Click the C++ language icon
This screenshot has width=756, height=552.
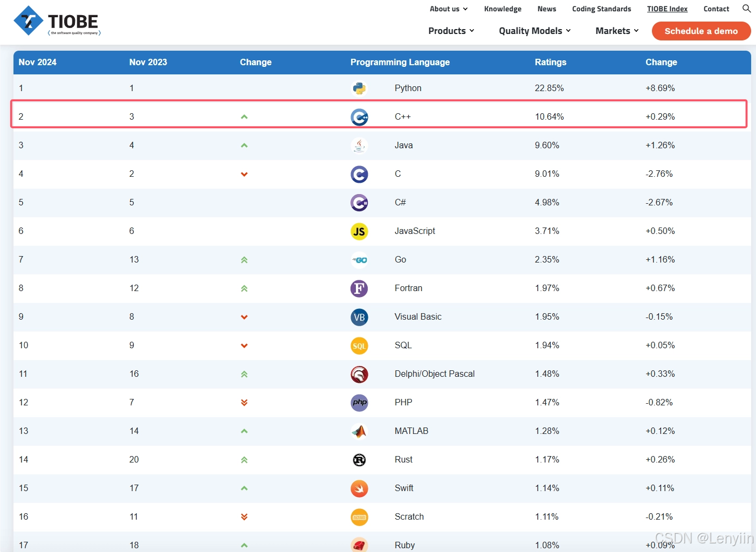(359, 117)
